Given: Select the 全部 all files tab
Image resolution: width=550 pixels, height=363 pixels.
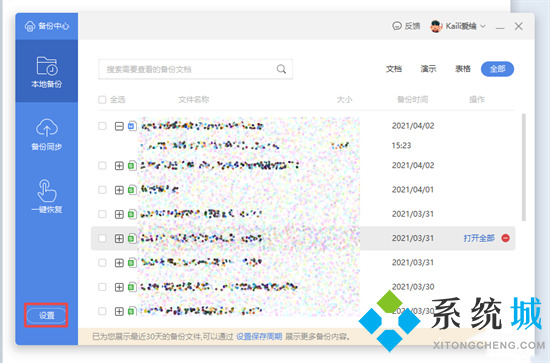Looking at the screenshot, I should [x=497, y=69].
